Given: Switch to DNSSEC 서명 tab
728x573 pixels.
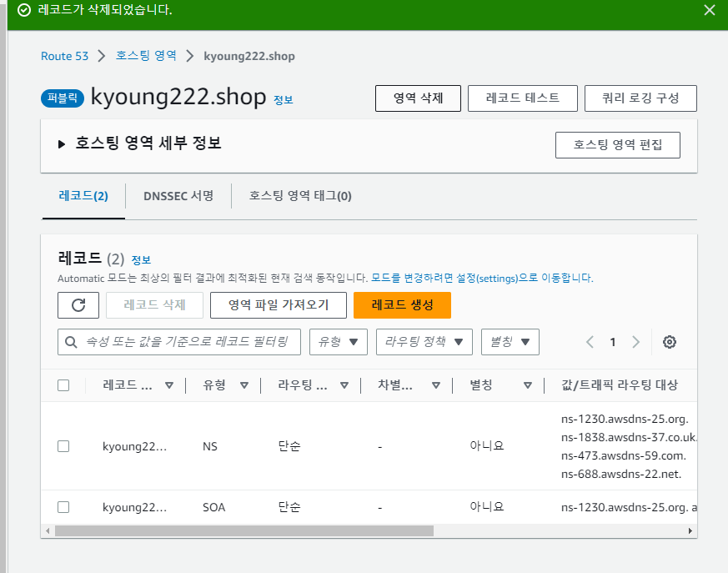Looking at the screenshot, I should (x=178, y=196).
